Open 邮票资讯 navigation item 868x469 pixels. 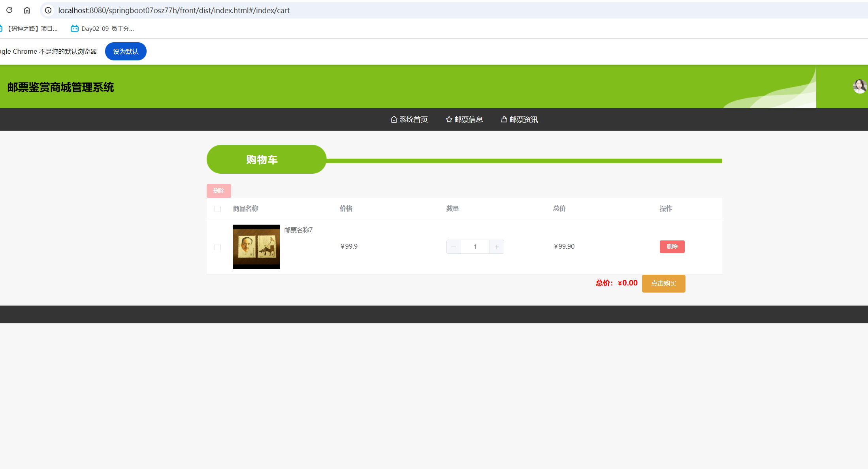[x=520, y=120]
